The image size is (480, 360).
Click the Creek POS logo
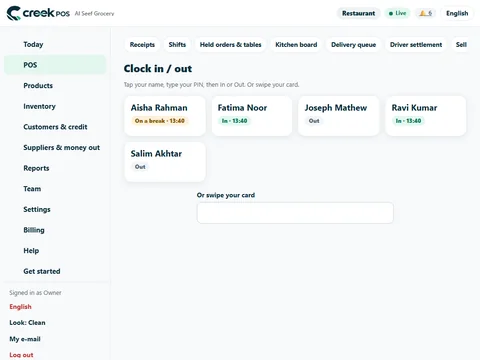tap(38, 13)
